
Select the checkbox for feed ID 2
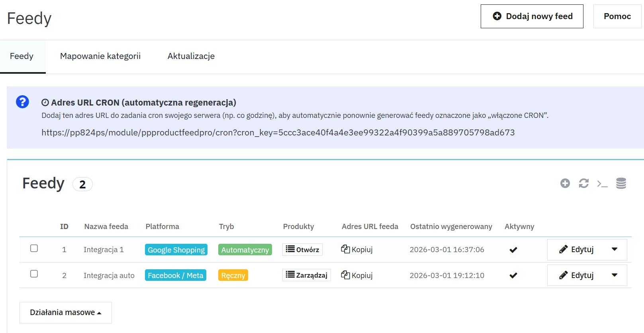pos(34,274)
